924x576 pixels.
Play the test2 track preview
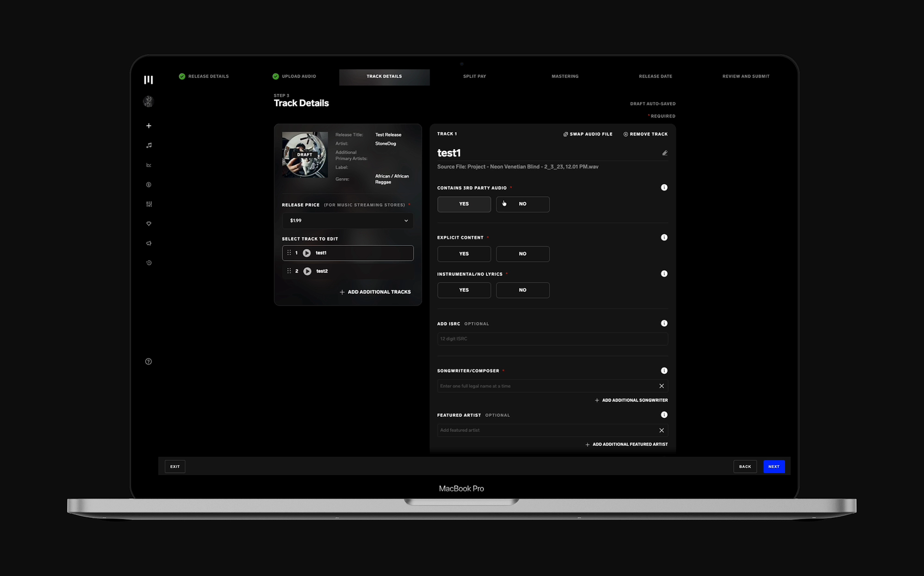pos(307,271)
